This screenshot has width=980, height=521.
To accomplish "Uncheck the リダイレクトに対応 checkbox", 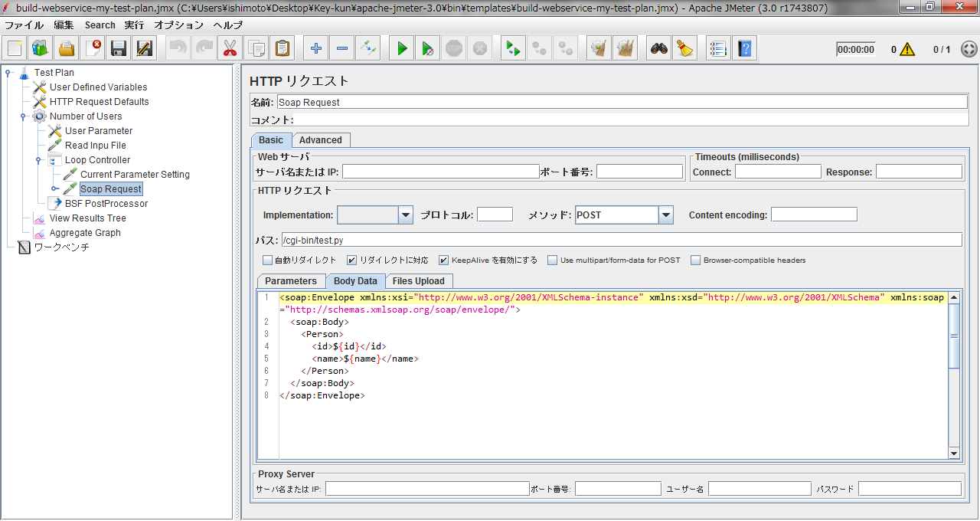I will (x=352, y=260).
